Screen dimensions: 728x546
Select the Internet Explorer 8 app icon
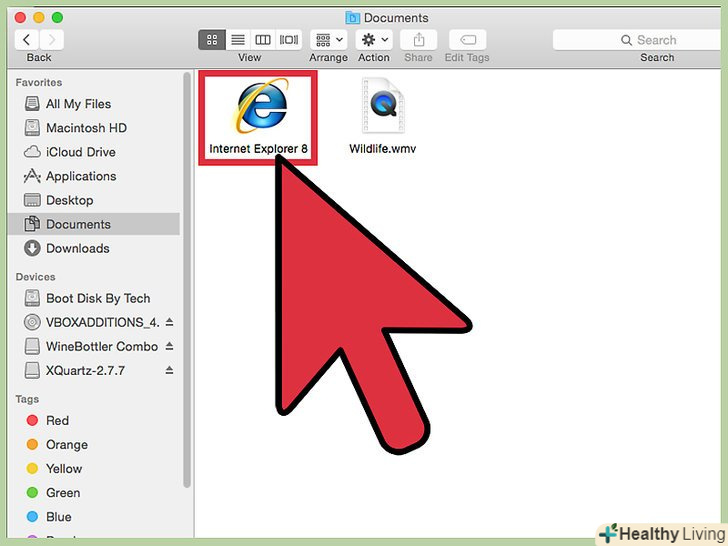coord(262,106)
